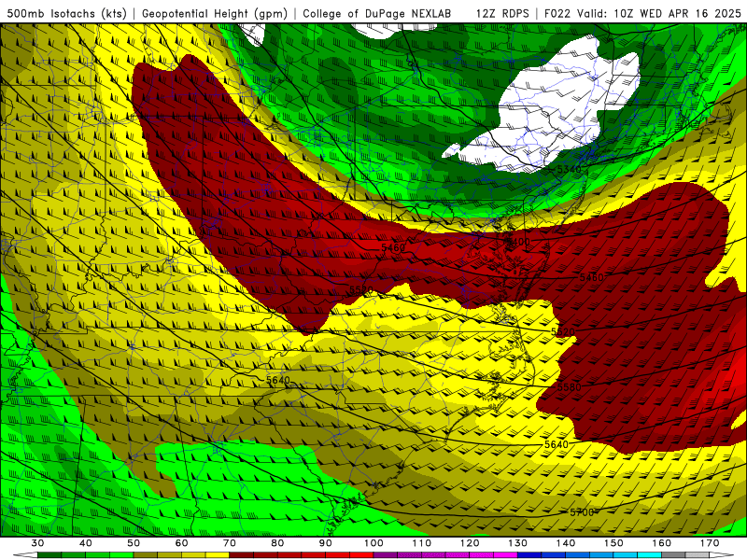Click the color scale label 50

[x=134, y=543]
